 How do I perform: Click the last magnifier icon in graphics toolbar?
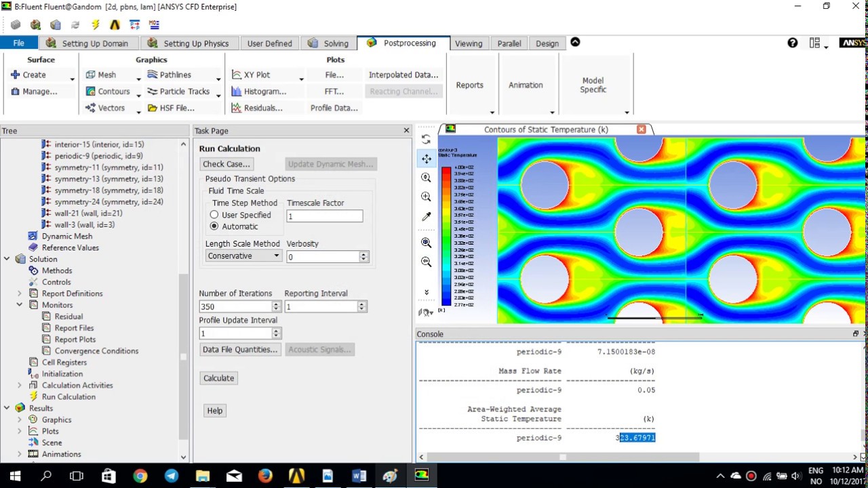(x=426, y=262)
